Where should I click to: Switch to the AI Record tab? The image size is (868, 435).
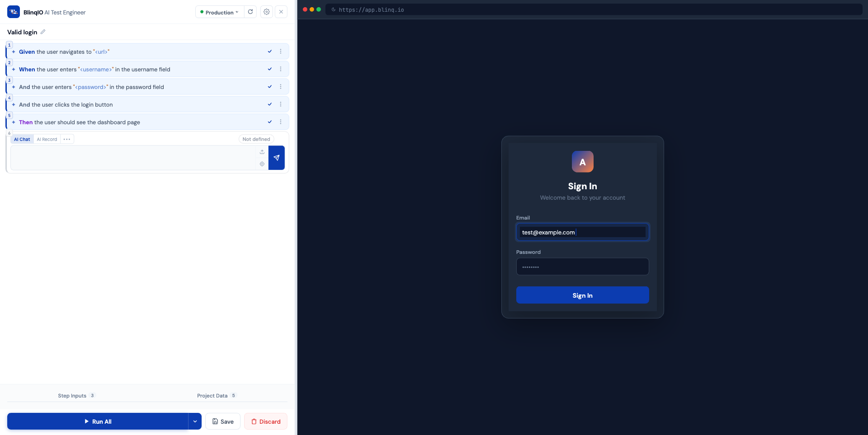tap(47, 139)
